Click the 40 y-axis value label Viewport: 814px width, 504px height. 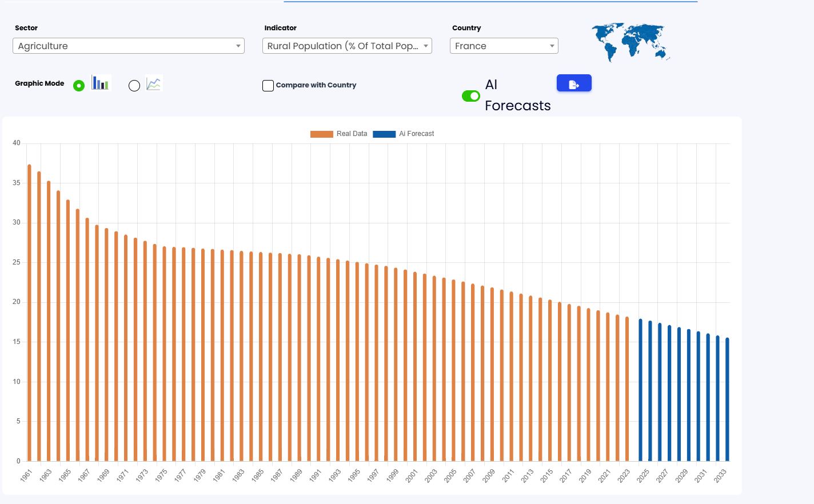(x=17, y=143)
